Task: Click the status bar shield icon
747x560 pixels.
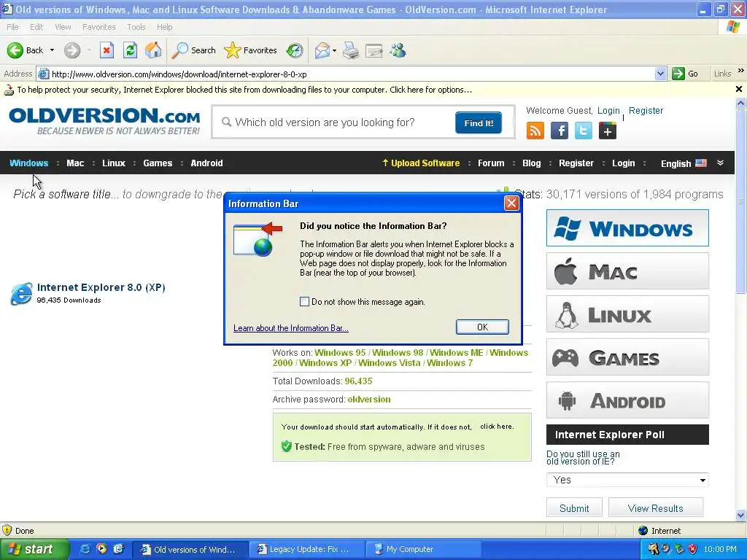Action: click(x=7, y=530)
